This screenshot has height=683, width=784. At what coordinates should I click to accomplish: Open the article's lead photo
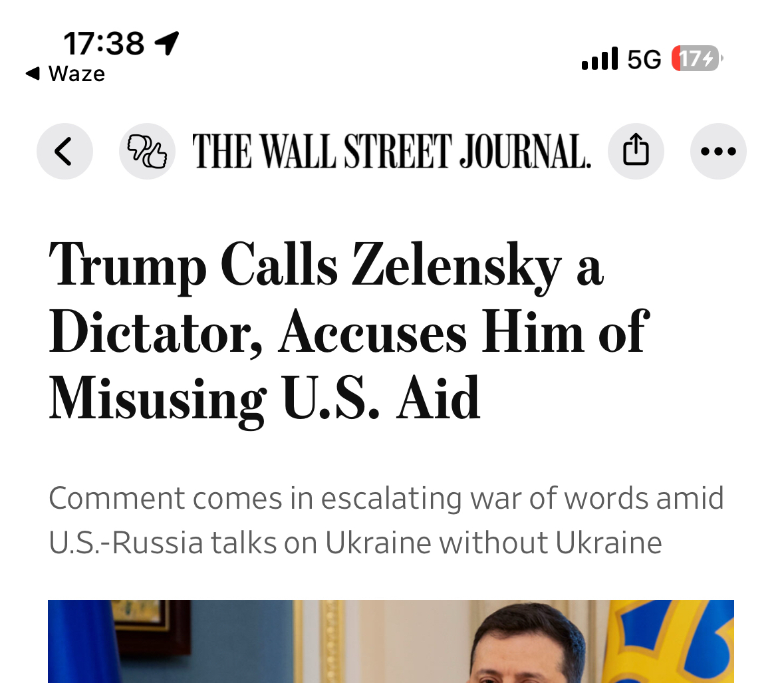point(391,642)
